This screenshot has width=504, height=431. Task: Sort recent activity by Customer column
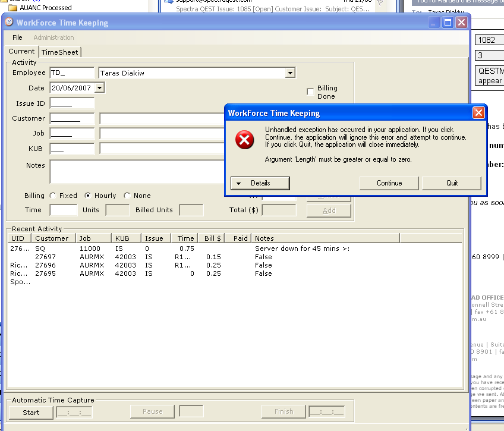pos(52,238)
